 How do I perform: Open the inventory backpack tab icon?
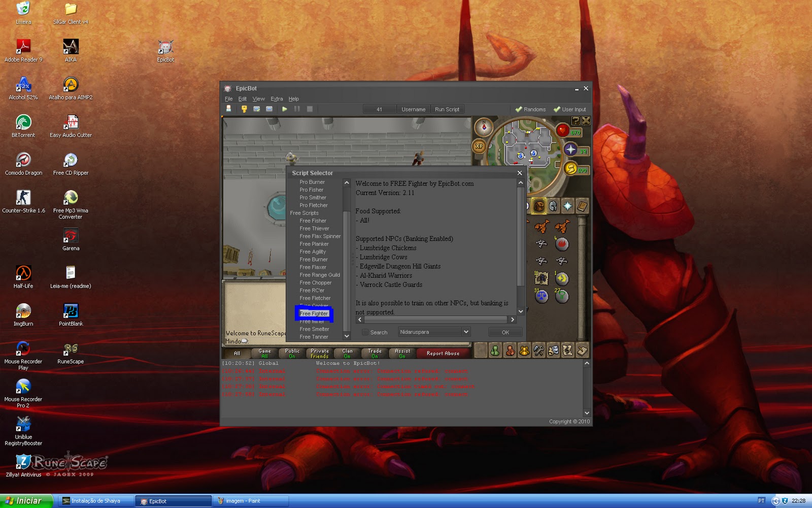[539, 206]
